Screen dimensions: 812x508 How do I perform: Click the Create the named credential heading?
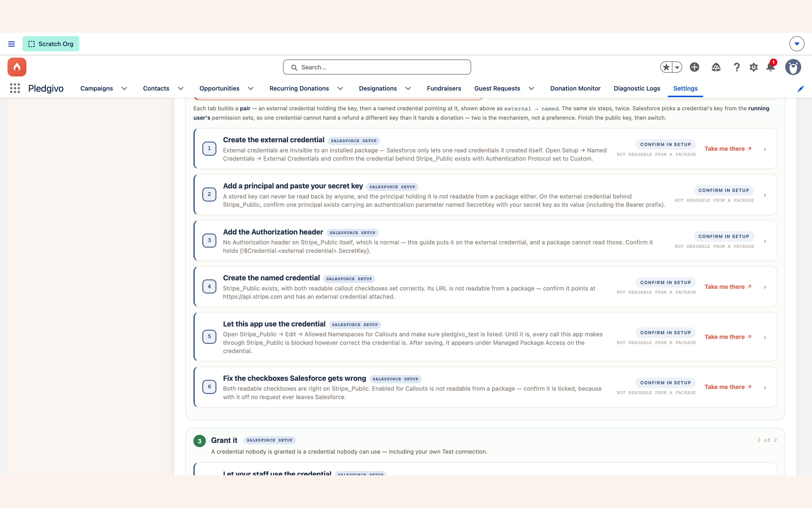point(271,278)
